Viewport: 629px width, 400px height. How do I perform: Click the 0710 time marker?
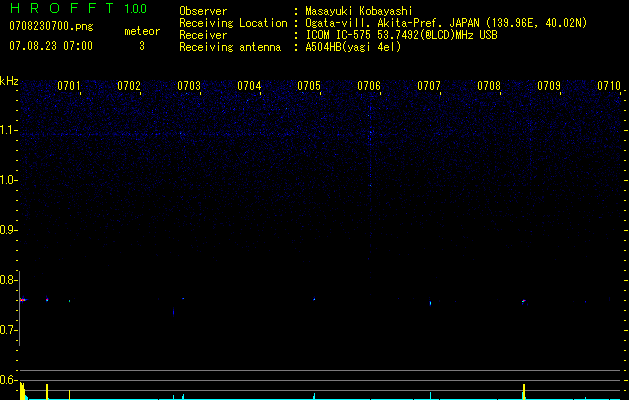(609, 86)
